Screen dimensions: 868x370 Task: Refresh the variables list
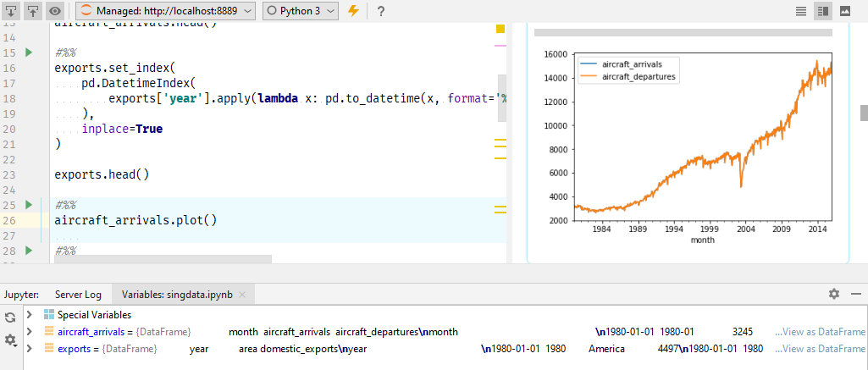pyautogui.click(x=10, y=318)
